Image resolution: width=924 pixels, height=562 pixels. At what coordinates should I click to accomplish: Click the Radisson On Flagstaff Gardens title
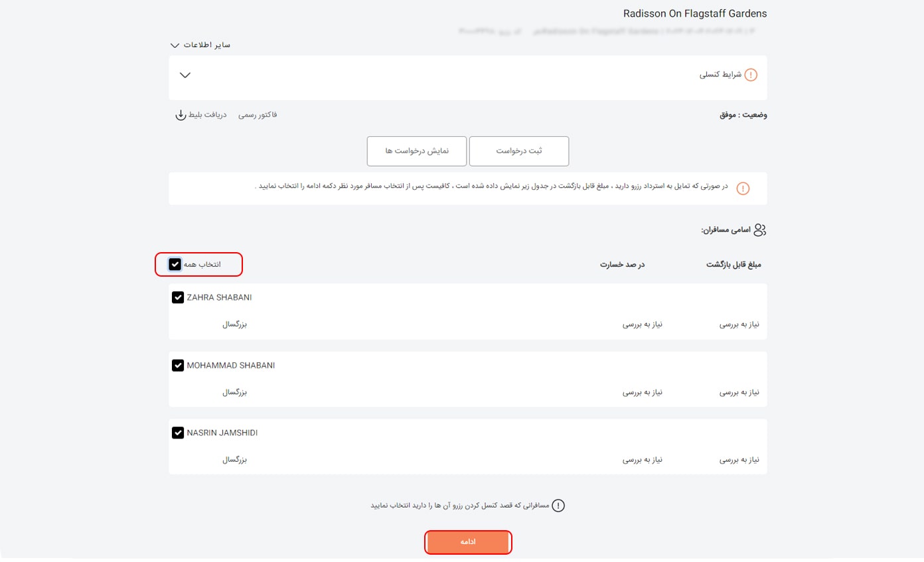tap(694, 13)
